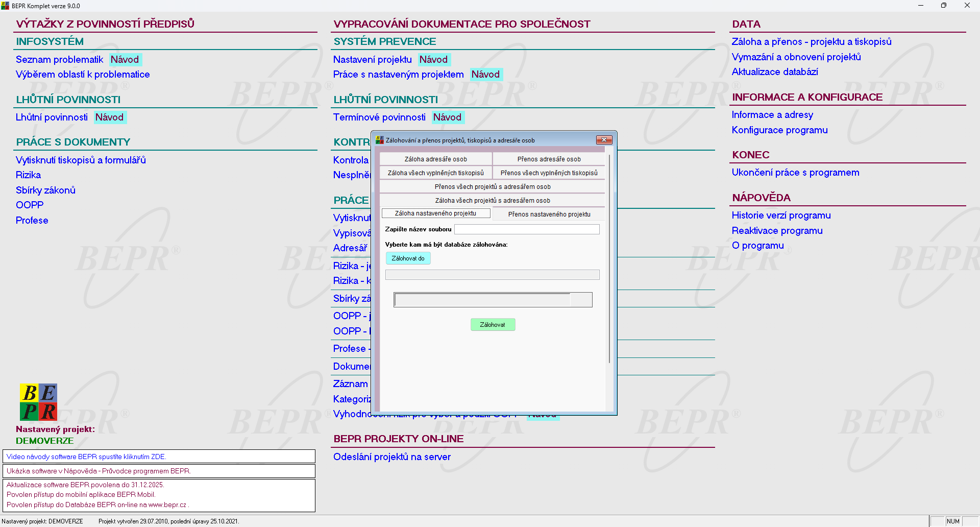Click the dialog vertical scrollbar

(x=609, y=258)
